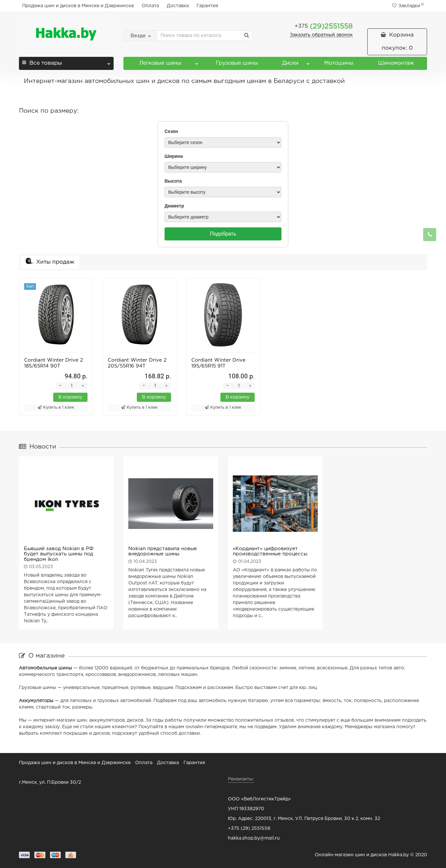
Task: Click the Visa payment icon in footer
Action: tap(24, 855)
